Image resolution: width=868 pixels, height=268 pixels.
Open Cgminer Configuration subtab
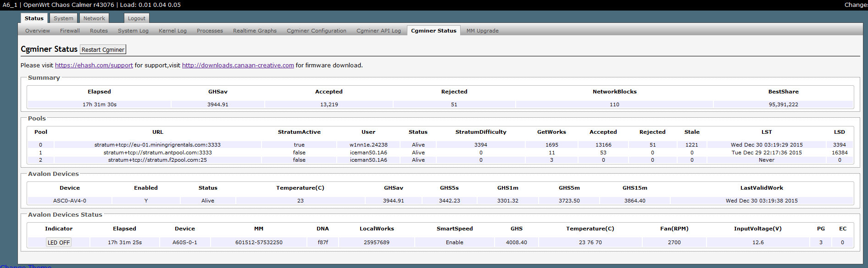tap(317, 31)
